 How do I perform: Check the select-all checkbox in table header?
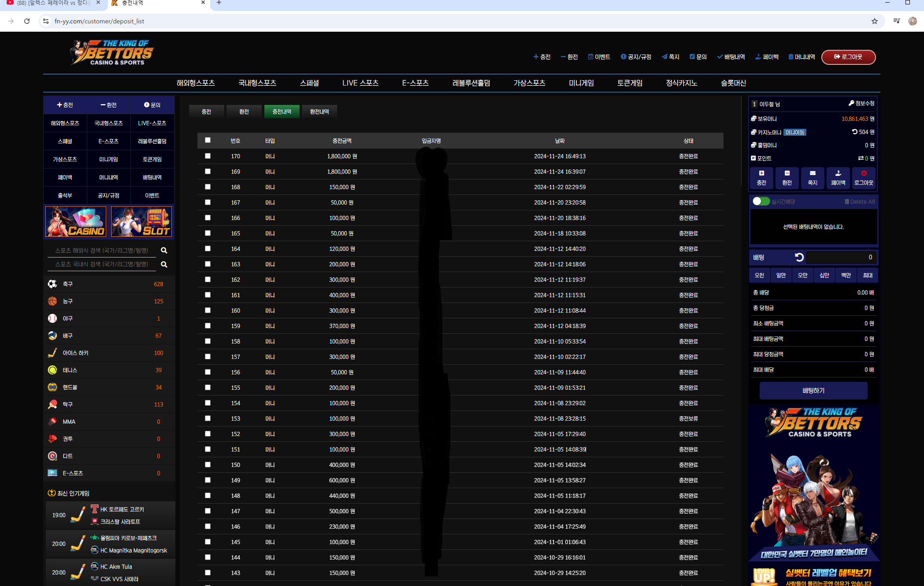point(208,140)
